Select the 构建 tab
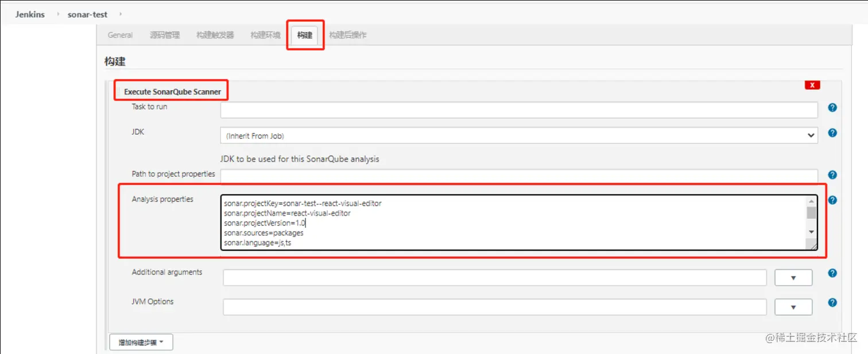Screen dimensions: 868x354 tap(305, 35)
